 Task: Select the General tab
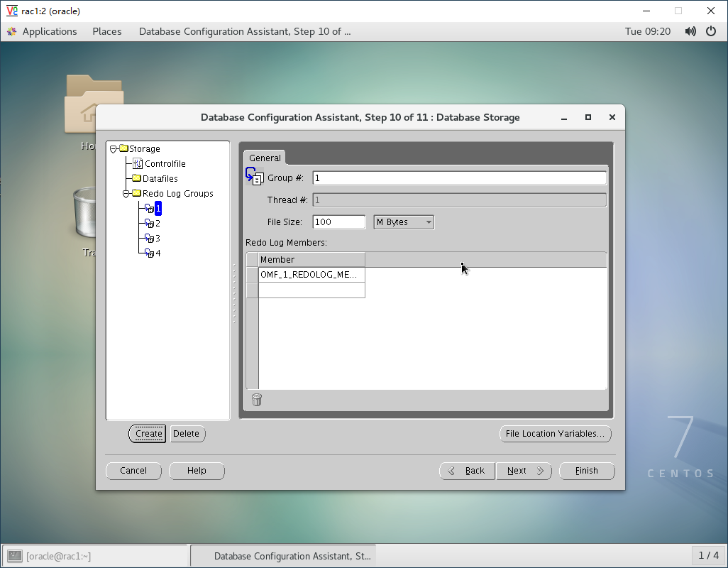tap(265, 158)
